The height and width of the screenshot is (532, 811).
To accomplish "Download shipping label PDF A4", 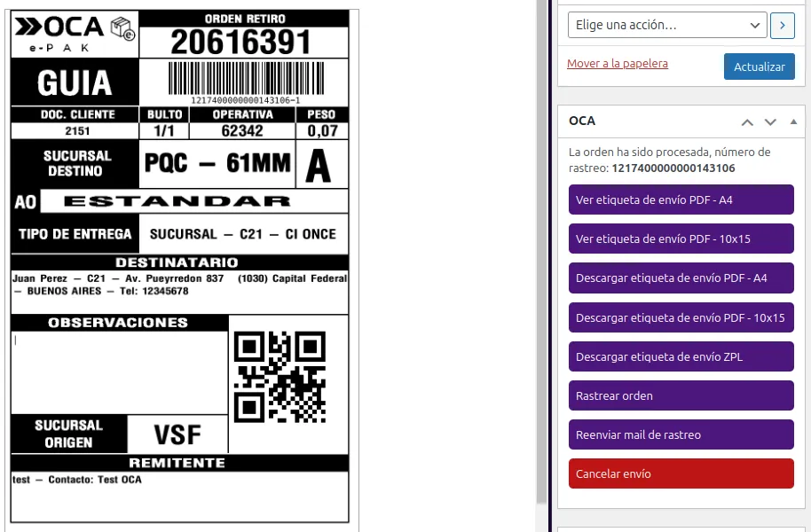I will coord(681,278).
